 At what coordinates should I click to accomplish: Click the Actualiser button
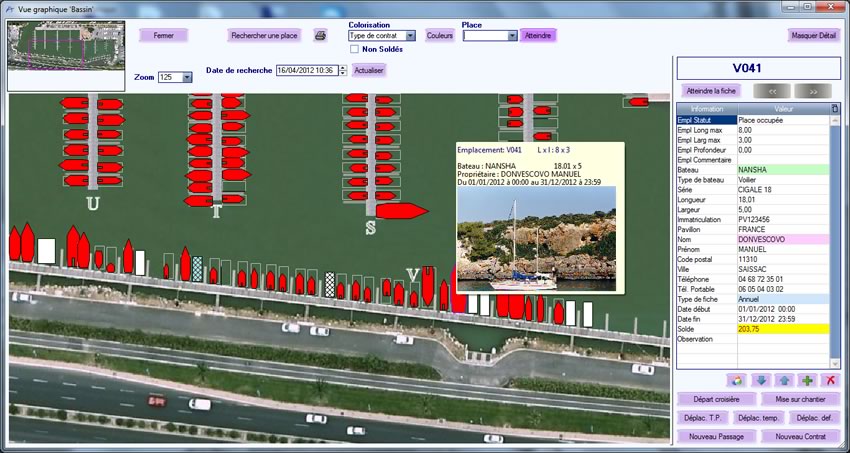click(369, 70)
